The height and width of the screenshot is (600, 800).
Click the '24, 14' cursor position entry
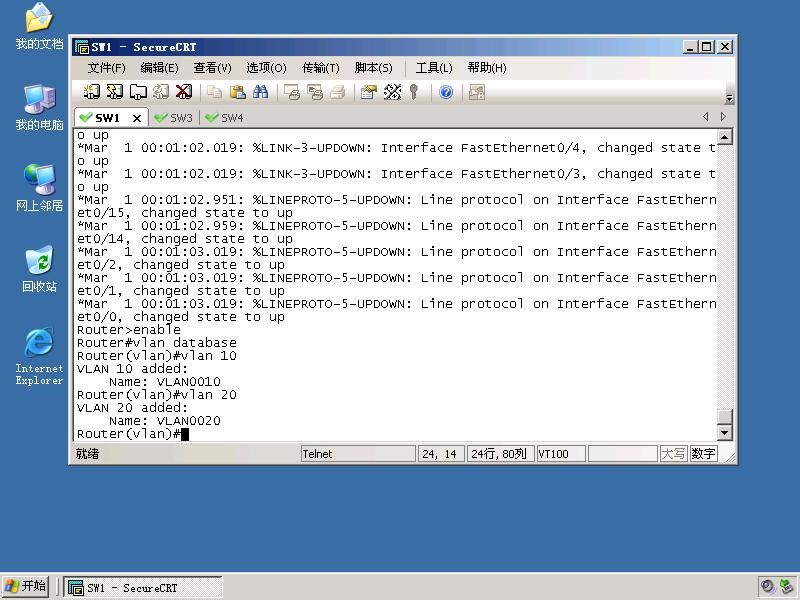pyautogui.click(x=440, y=454)
